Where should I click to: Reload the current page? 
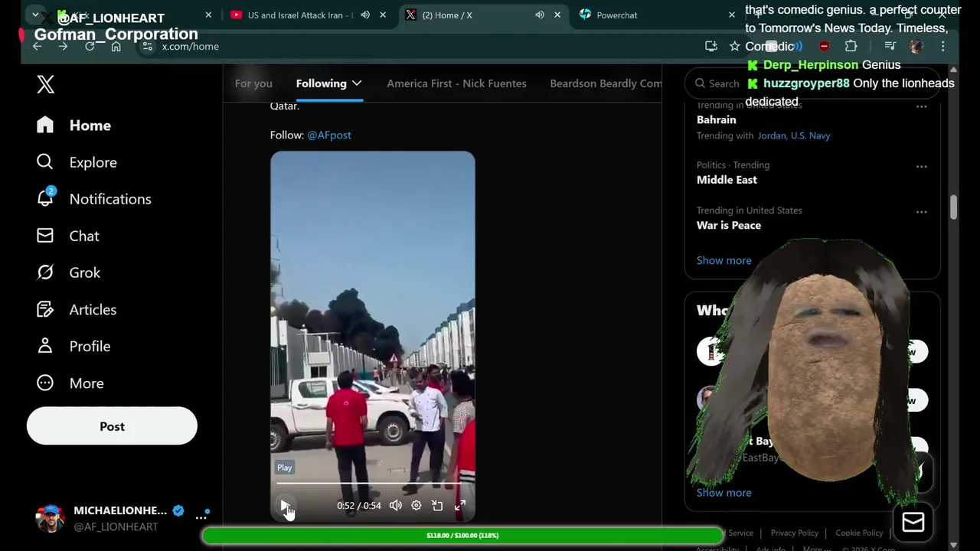coord(90,47)
